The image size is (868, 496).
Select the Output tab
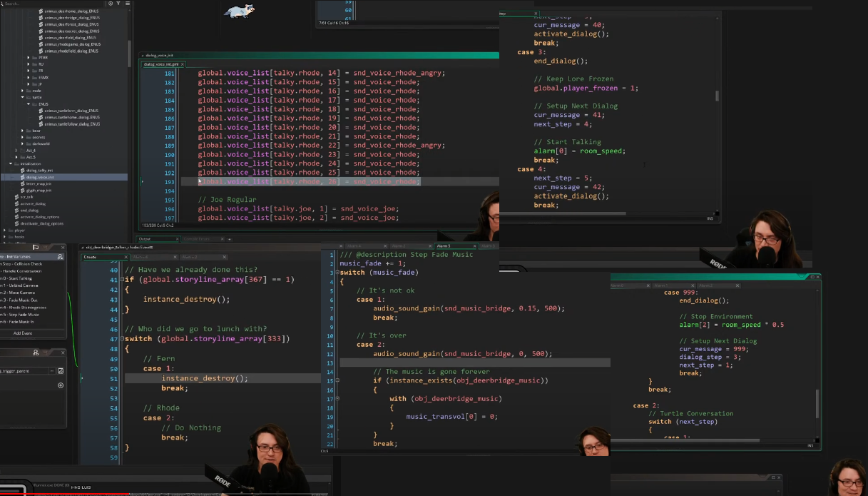click(145, 239)
